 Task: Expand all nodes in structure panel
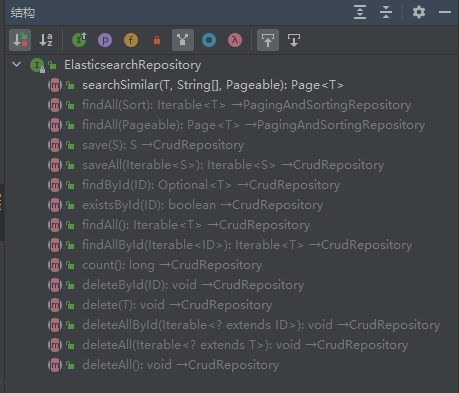click(x=360, y=12)
